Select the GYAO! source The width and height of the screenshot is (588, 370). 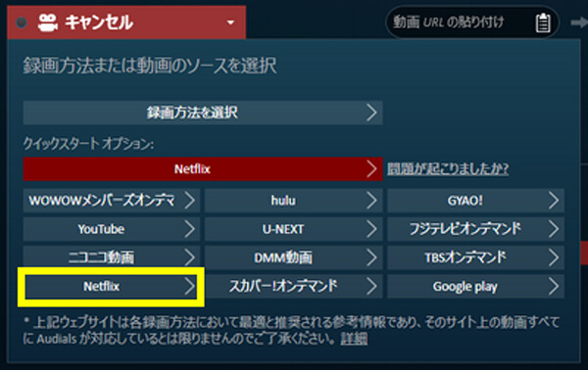coord(475,201)
